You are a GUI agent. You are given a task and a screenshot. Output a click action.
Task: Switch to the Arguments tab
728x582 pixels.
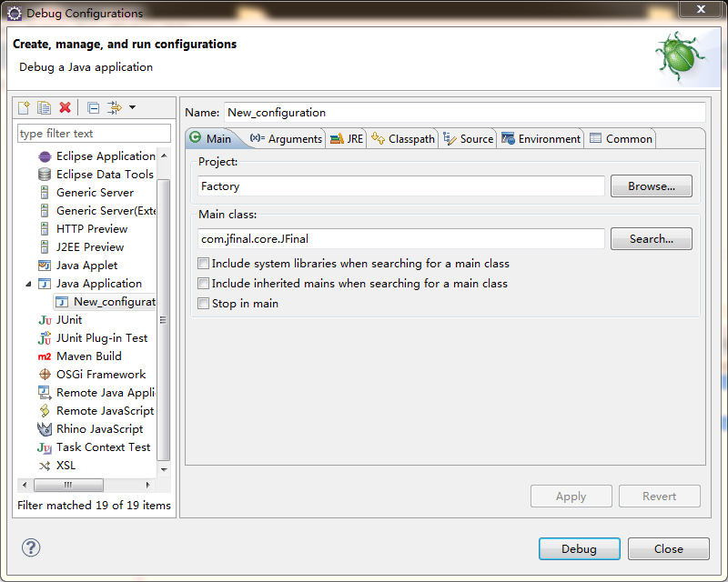(x=286, y=139)
